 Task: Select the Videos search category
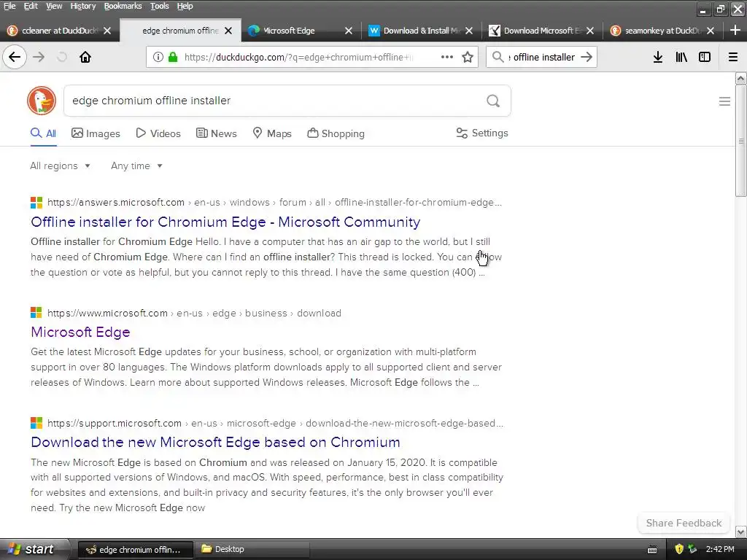[x=158, y=133]
